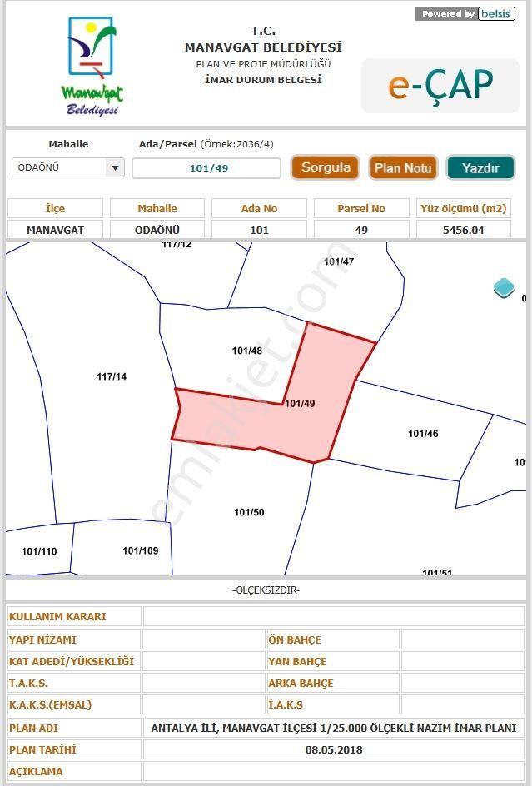Click the Plan Tarihi value 08.05.2018
Screen dimensions: 532x786
pyautogui.click(x=333, y=749)
